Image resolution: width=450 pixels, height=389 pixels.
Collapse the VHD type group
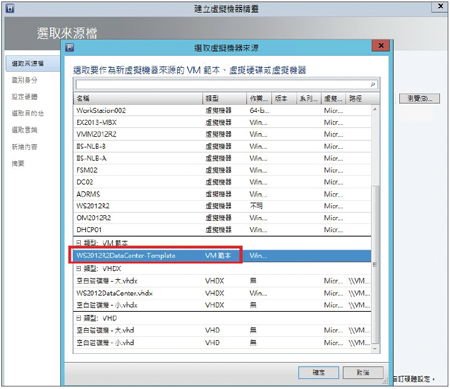click(x=78, y=318)
